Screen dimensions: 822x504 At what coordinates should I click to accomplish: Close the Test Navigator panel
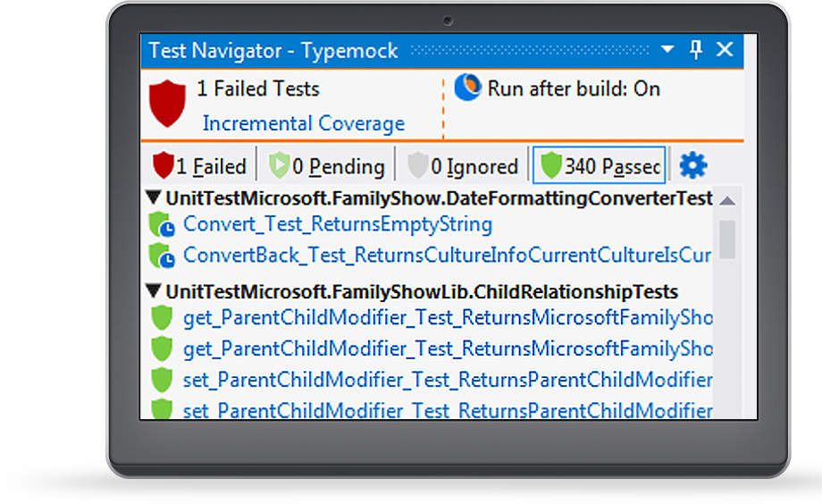tap(725, 50)
